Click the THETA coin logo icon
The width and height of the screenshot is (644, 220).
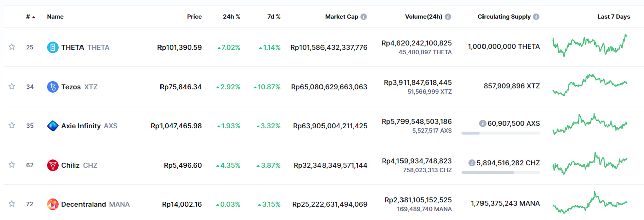(x=52, y=47)
